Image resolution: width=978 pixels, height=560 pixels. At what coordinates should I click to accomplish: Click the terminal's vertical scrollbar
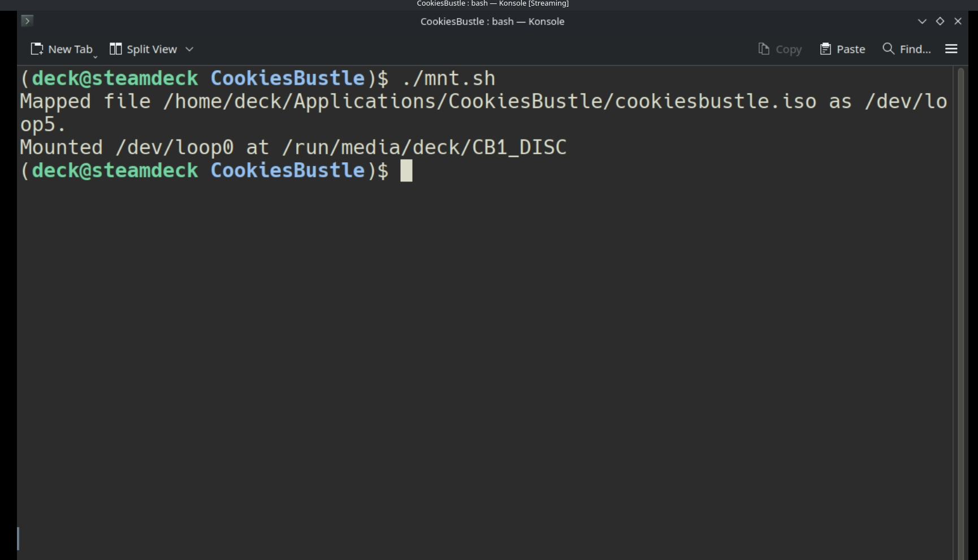(960, 311)
